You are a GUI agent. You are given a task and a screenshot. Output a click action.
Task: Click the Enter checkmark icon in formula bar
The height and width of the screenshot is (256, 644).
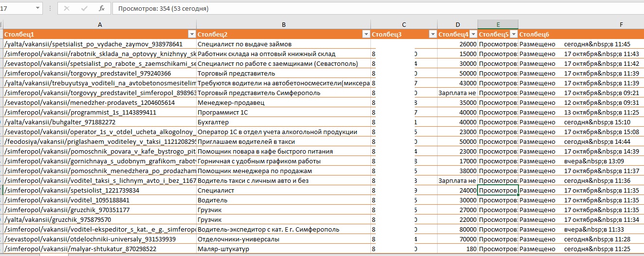pos(84,8)
